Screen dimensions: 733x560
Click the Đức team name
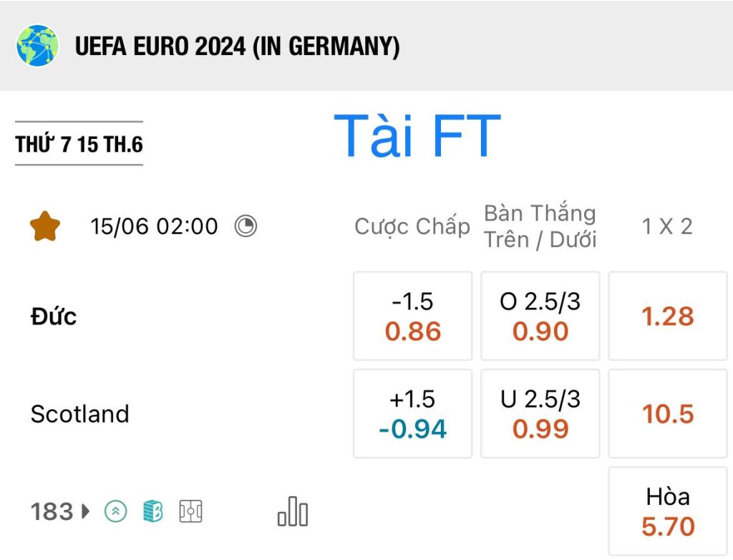(x=53, y=317)
